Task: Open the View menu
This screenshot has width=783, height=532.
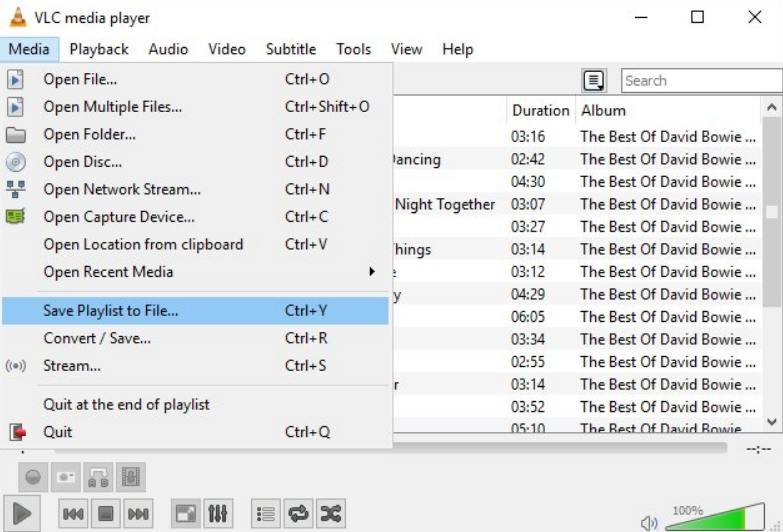Action: click(406, 49)
